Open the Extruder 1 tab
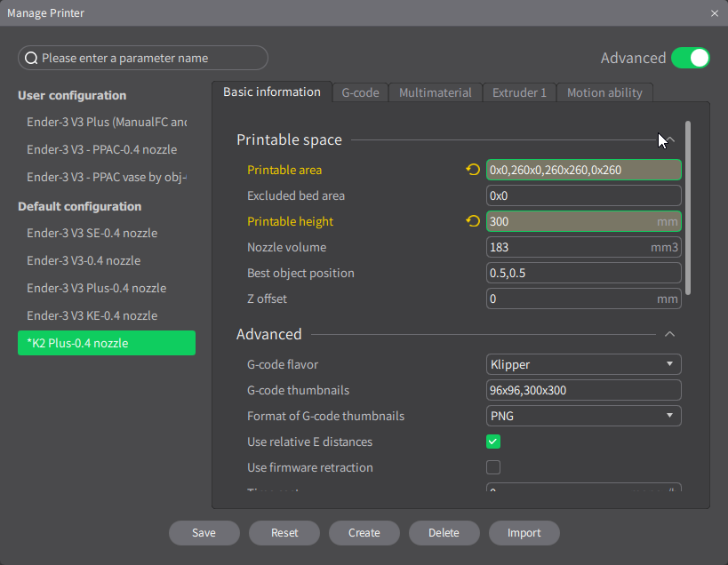728x565 pixels. [519, 92]
